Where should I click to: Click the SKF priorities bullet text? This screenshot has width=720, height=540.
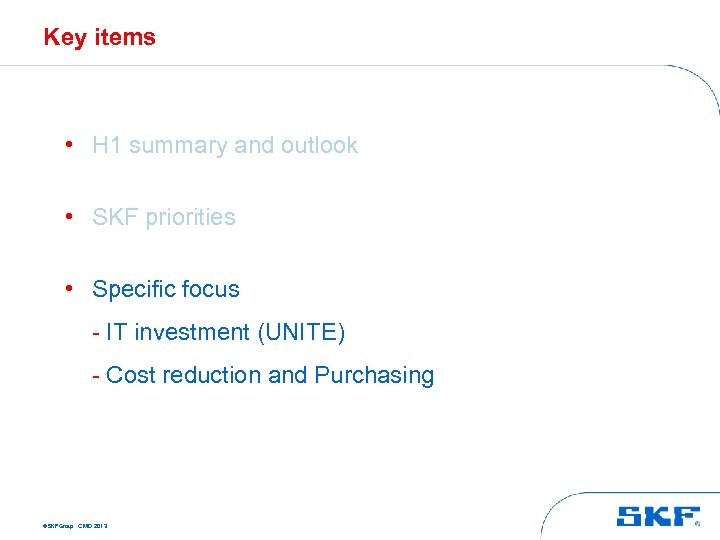pyautogui.click(x=164, y=217)
